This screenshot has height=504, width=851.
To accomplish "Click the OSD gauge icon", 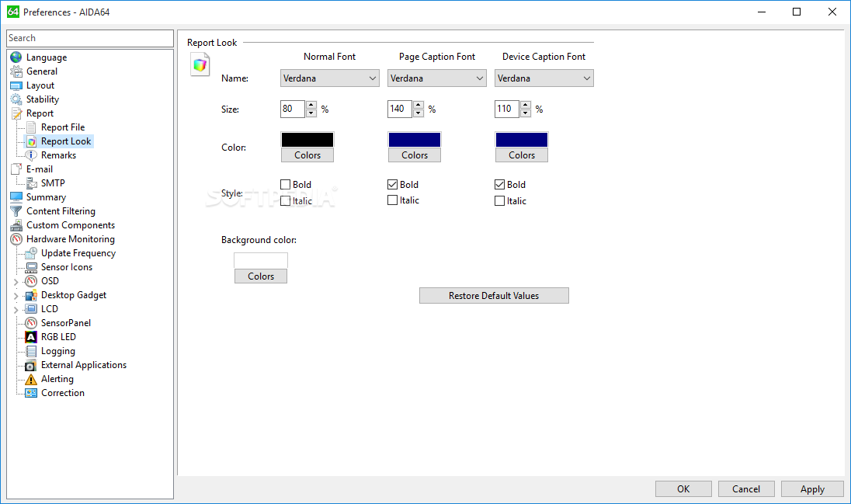I will 32,281.
